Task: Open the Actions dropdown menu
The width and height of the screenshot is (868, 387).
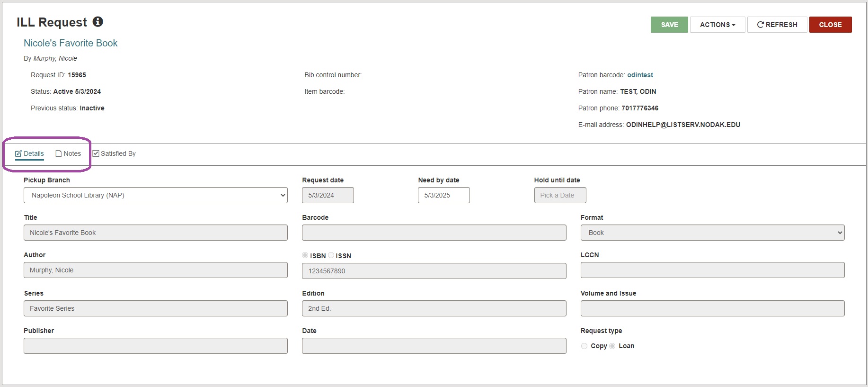Action: [717, 25]
